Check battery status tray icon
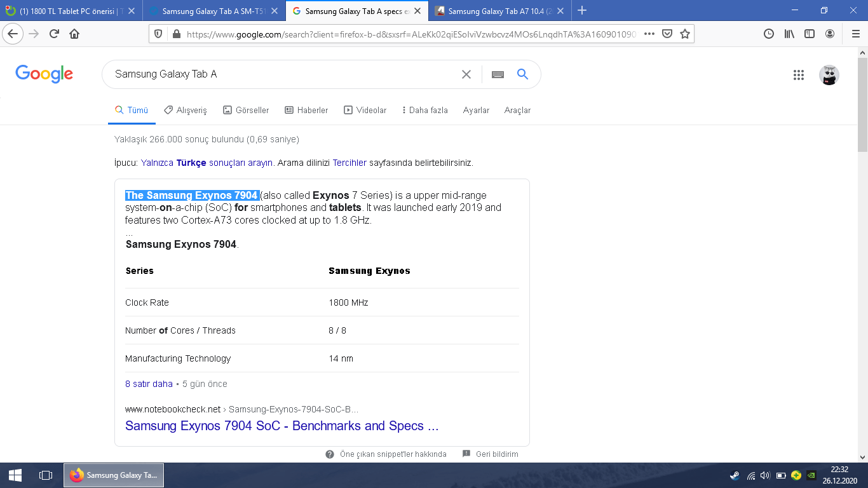868x488 pixels. tap(781, 475)
